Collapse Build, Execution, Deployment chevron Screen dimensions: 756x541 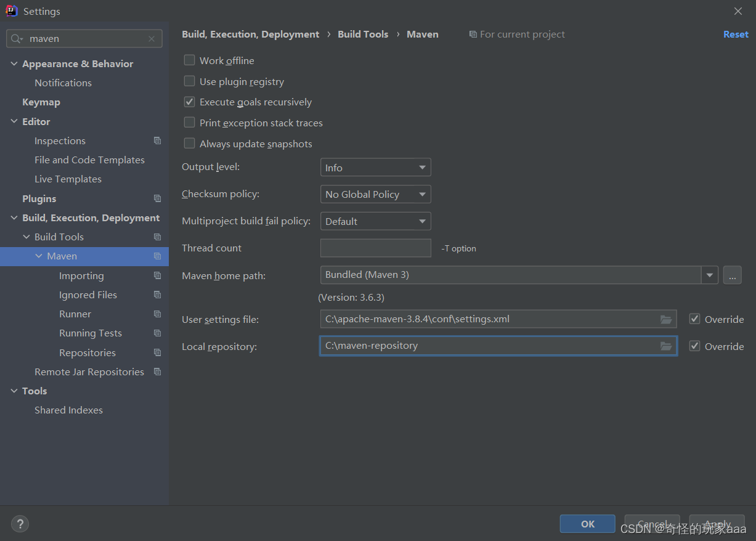(14, 218)
